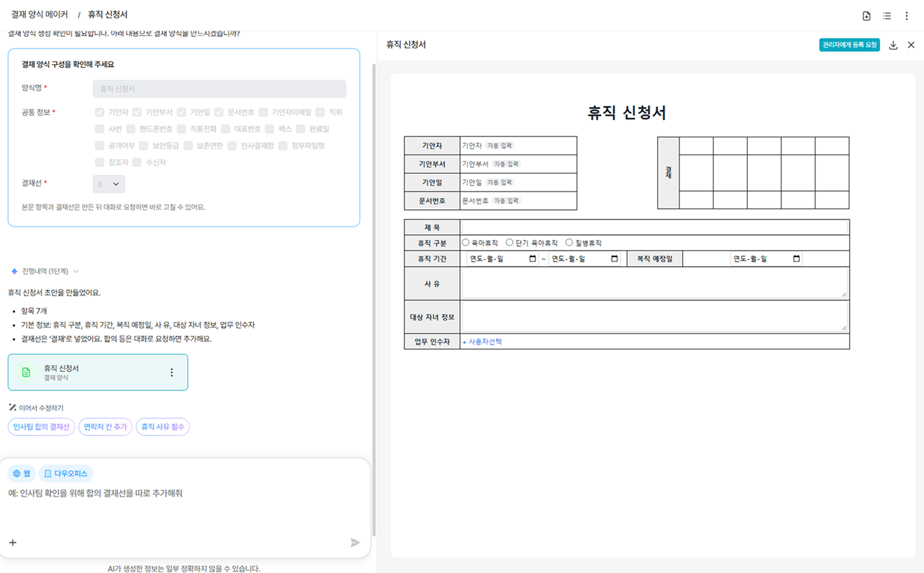Check the 수신자 checkbox
This screenshot has width=924, height=573.
(137, 162)
